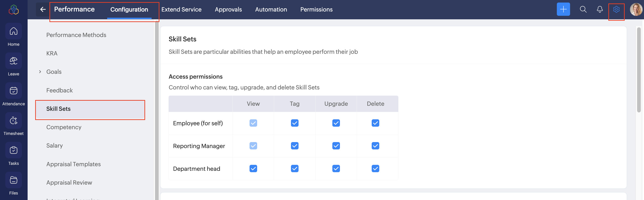
Task: Go to the Attendance calendar icon
Action: [14, 91]
